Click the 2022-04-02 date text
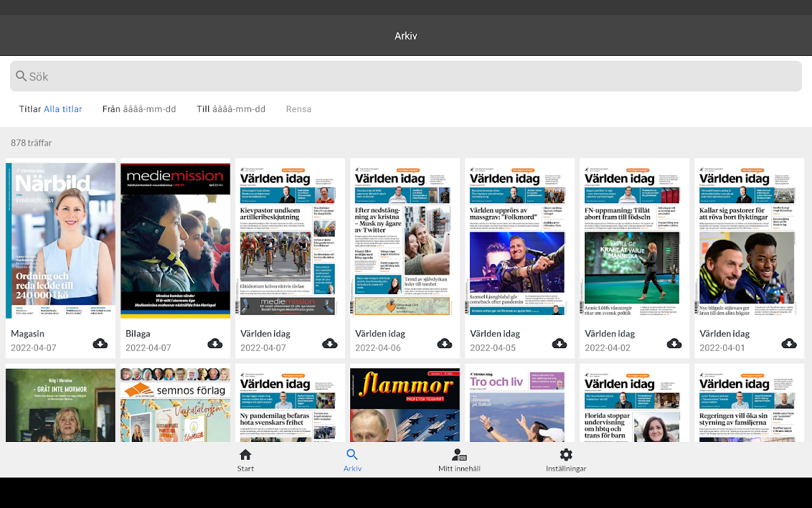This screenshot has width=812, height=508. tap(608, 348)
